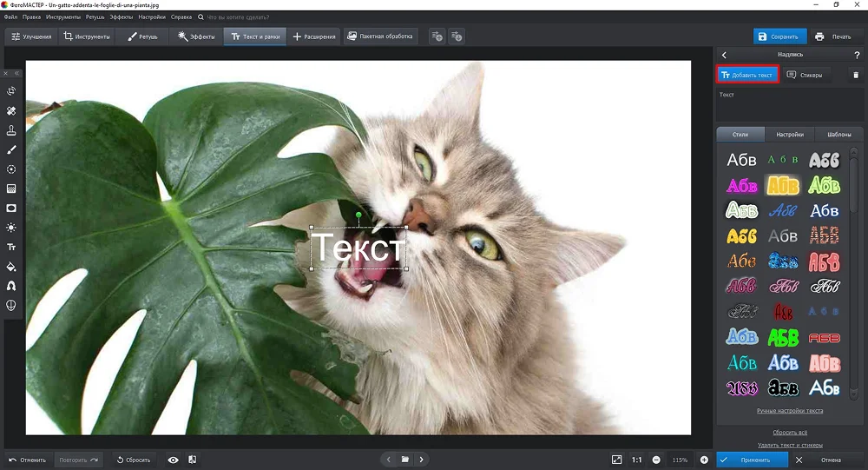Switch to the Настройки tab

[x=789, y=135]
